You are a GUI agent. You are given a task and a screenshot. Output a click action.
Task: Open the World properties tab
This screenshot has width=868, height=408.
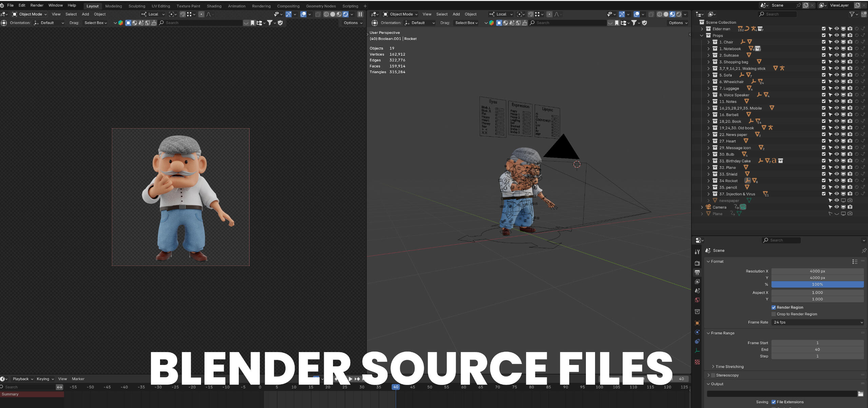point(697,300)
